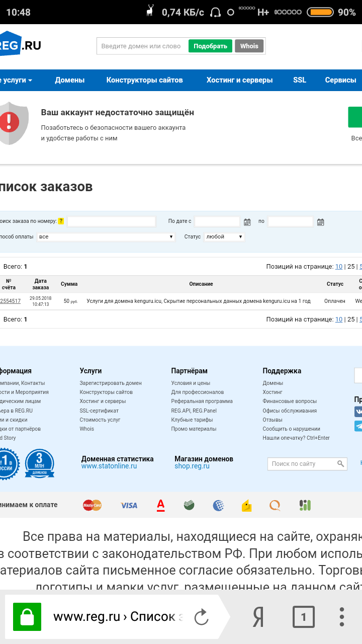Viewport: 362px width, 644px height.
Task: Click the REG.RU logo
Action: [x=20, y=46]
